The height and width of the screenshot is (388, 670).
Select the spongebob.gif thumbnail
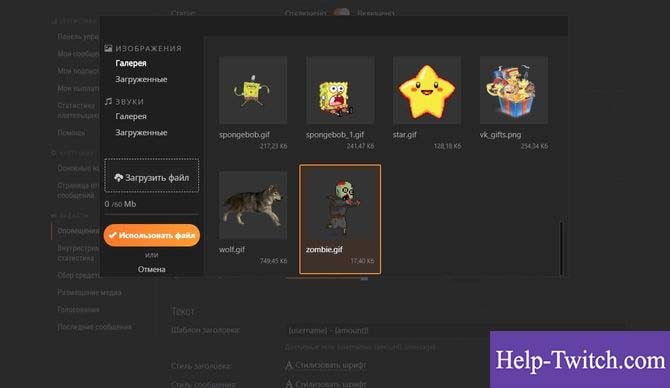point(253,90)
